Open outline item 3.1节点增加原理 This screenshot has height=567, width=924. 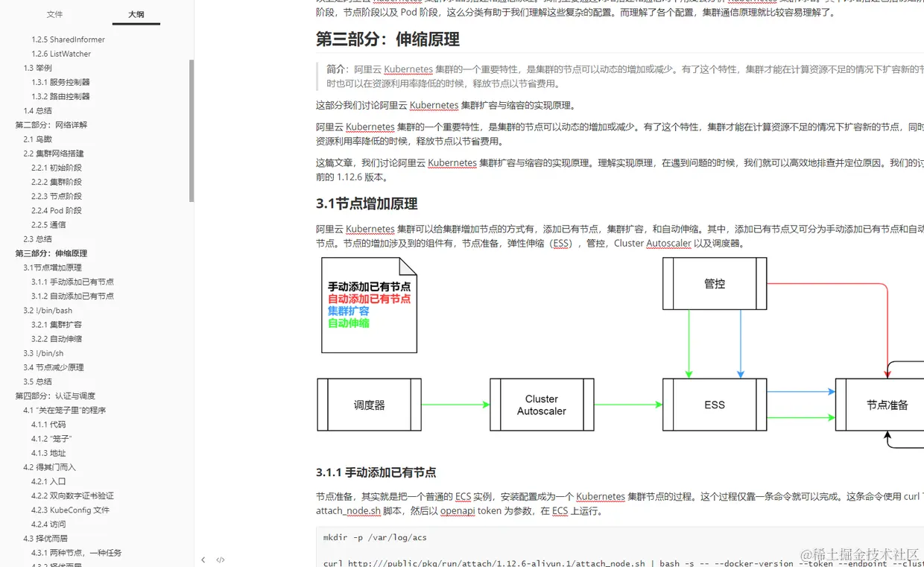(52, 267)
